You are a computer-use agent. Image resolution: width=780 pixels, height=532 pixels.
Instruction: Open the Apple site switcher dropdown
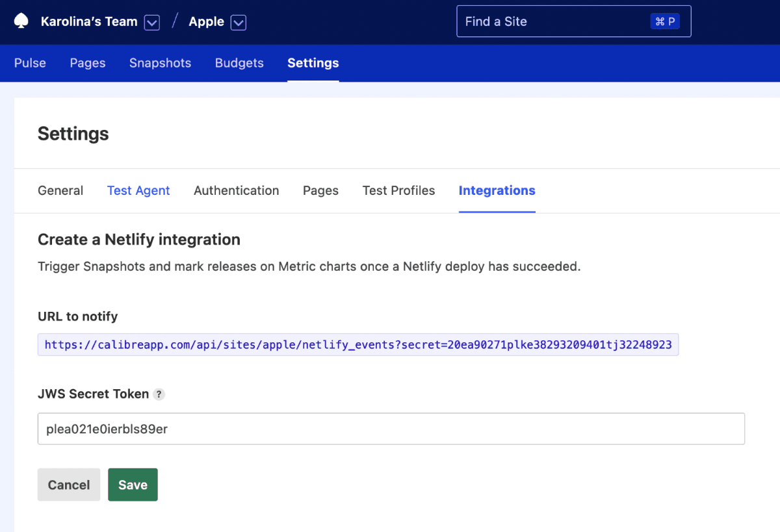click(238, 22)
